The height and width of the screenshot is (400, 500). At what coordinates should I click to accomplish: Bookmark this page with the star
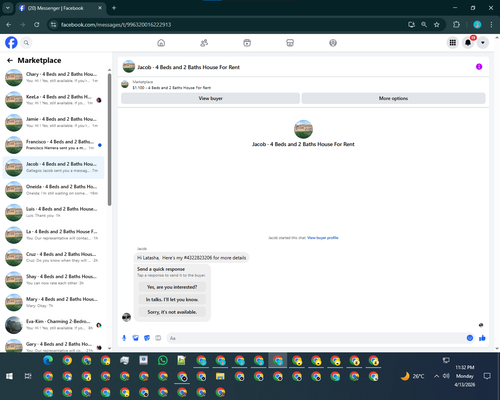[437, 25]
